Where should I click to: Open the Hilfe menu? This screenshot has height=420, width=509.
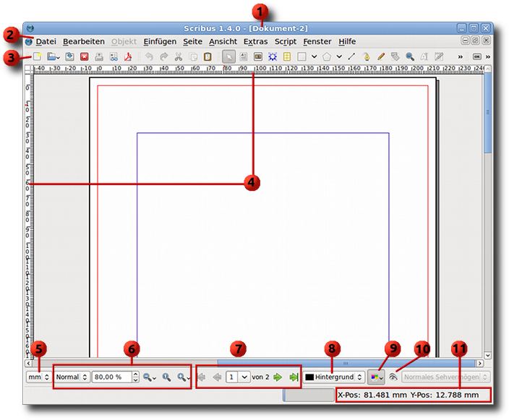coord(347,41)
